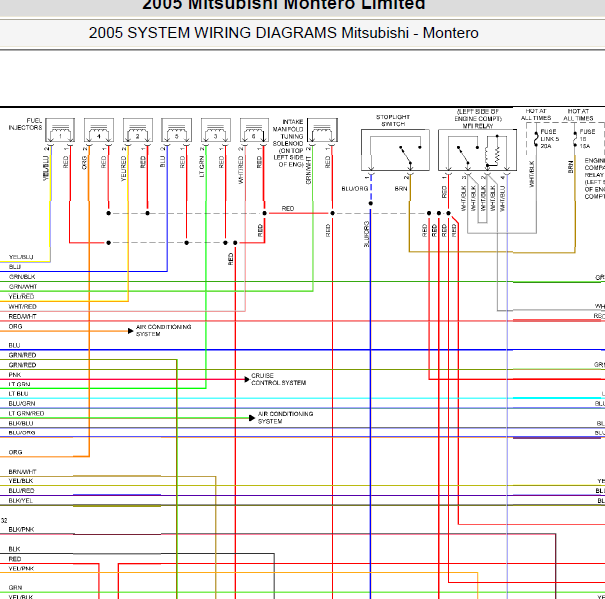Click the CRUISE CONTROL SYSTEM reference

coord(279,379)
